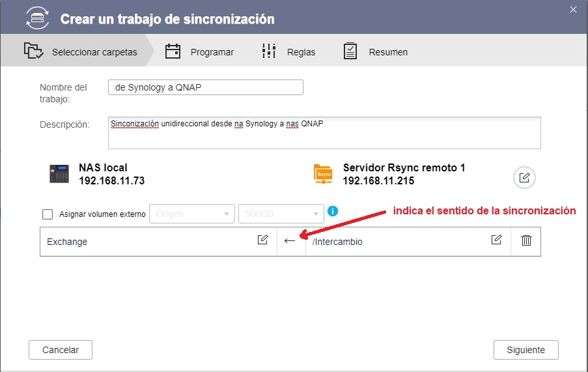Expand the 500GB volume dropdown

[281, 214]
